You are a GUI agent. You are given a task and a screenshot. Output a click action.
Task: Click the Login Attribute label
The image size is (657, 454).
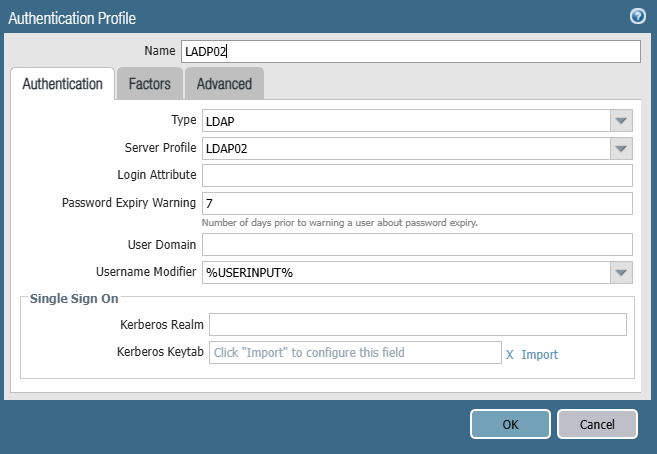(x=157, y=175)
